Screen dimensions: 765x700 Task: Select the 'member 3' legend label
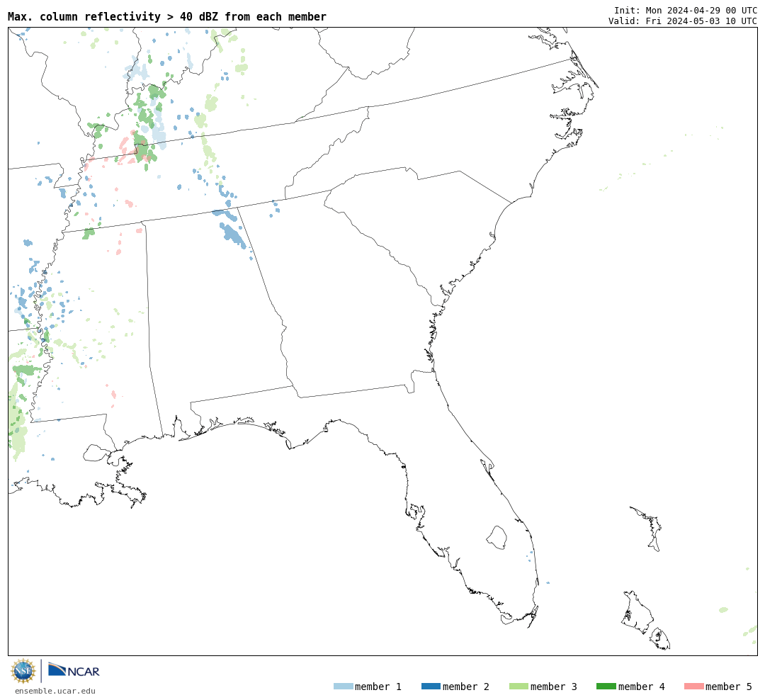[554, 687]
